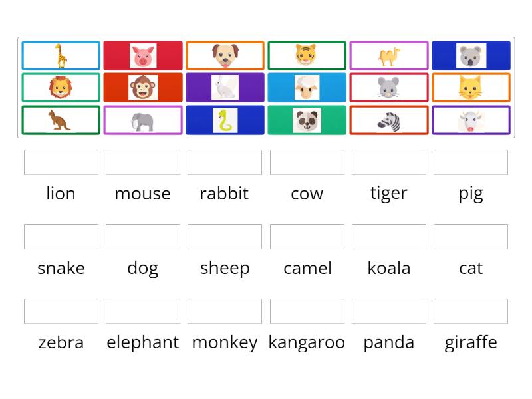Select the panda emoji tile
This screenshot has height=399, width=532.
tap(307, 120)
